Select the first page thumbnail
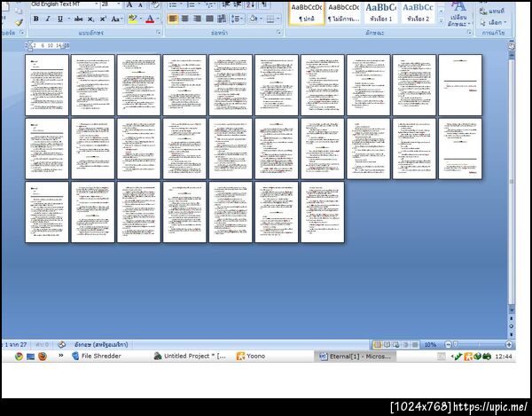 47,85
